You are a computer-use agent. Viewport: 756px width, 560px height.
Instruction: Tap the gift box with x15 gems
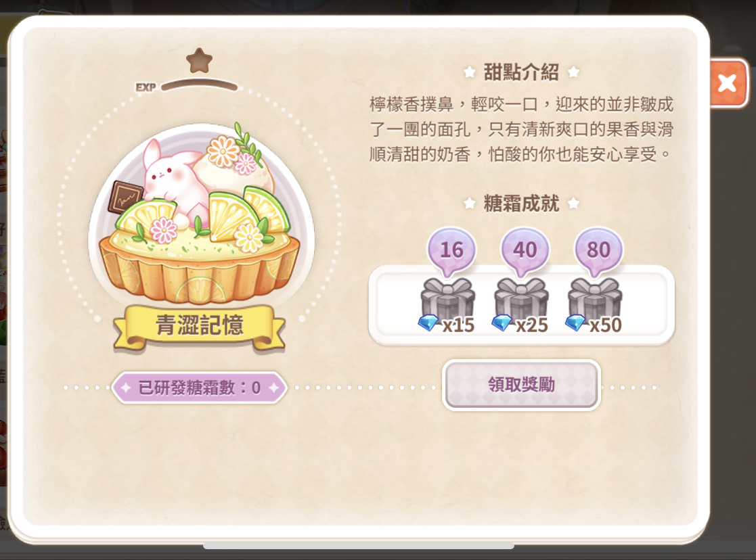448,301
